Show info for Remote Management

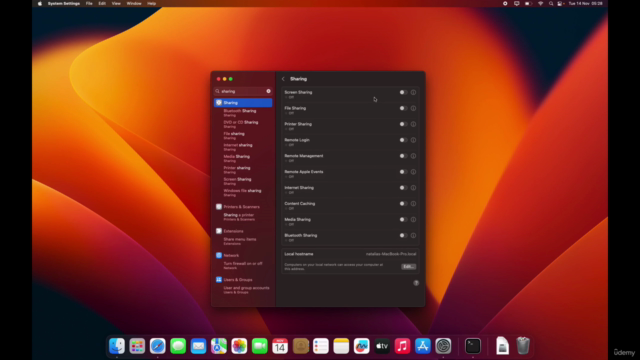[413, 156]
